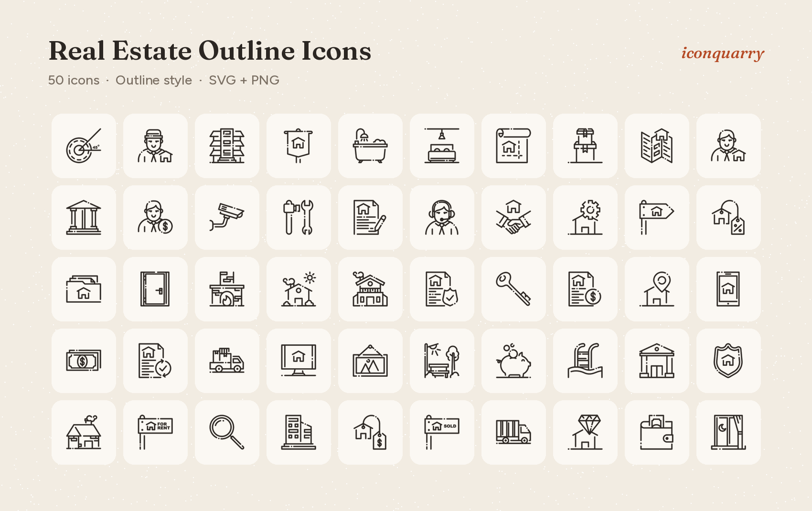Select the dollar banknote icon
812x511 pixels.
tap(84, 361)
